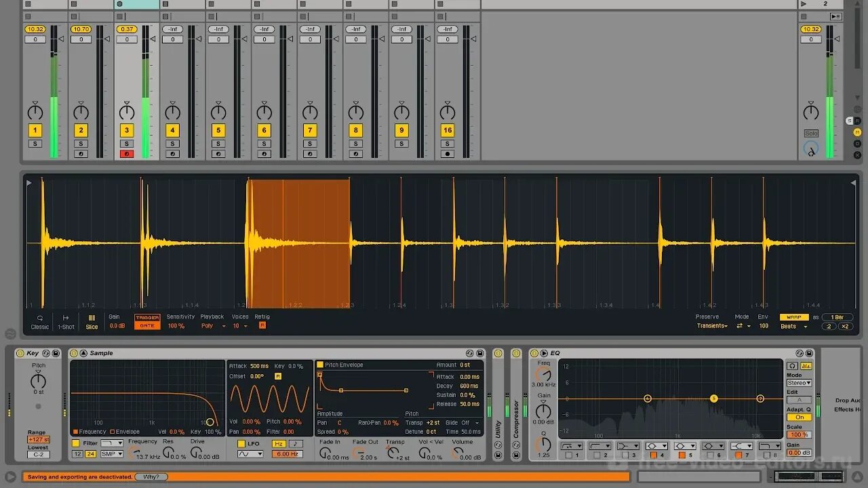Activate track 4 number button
The width and height of the screenshot is (868, 488).
point(172,130)
